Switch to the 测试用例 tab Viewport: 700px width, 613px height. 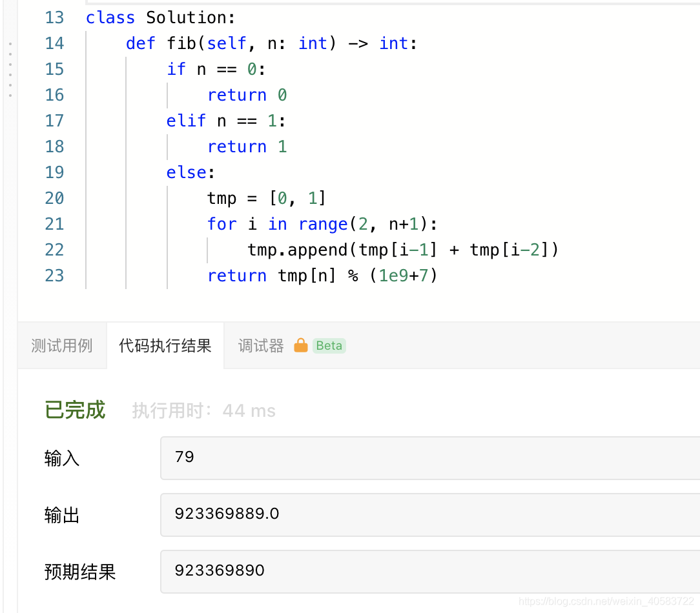(61, 345)
